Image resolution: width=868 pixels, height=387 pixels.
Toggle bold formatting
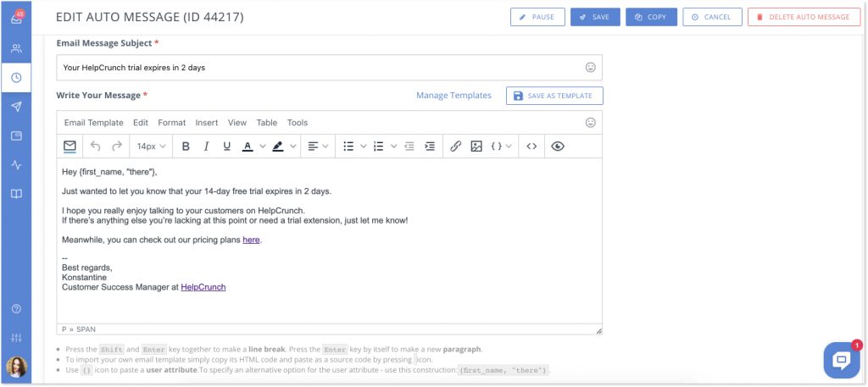coord(186,147)
